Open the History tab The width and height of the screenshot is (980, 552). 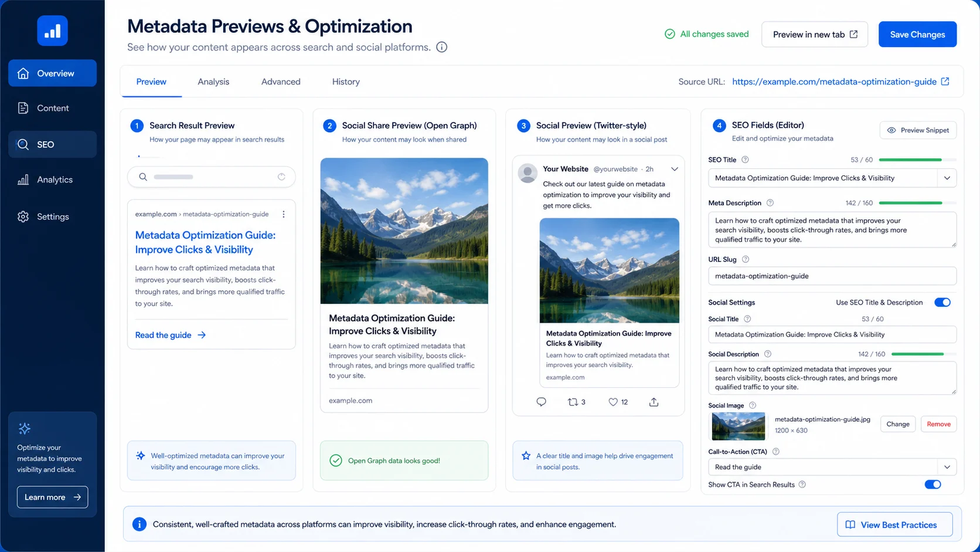point(346,82)
